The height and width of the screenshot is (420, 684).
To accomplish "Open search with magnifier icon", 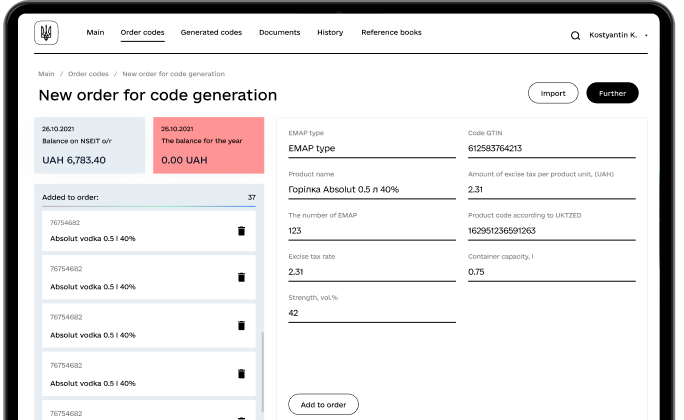I will point(575,36).
